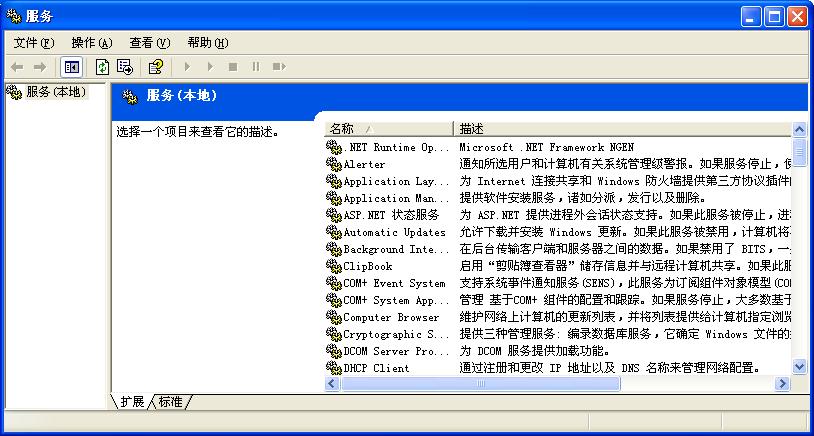Click the services icon in the title bar
This screenshot has width=814, height=436.
(13, 17)
